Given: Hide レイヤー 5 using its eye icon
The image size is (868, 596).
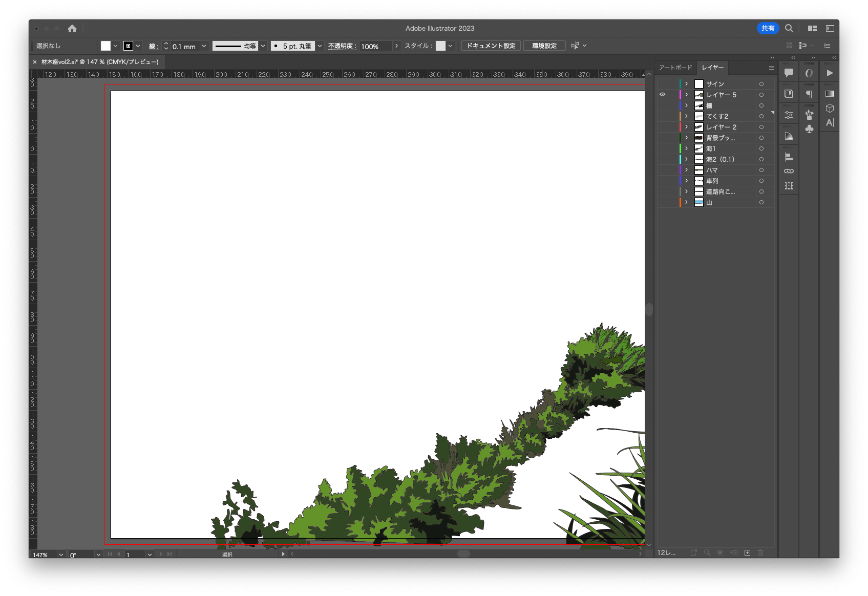Looking at the screenshot, I should [x=662, y=95].
